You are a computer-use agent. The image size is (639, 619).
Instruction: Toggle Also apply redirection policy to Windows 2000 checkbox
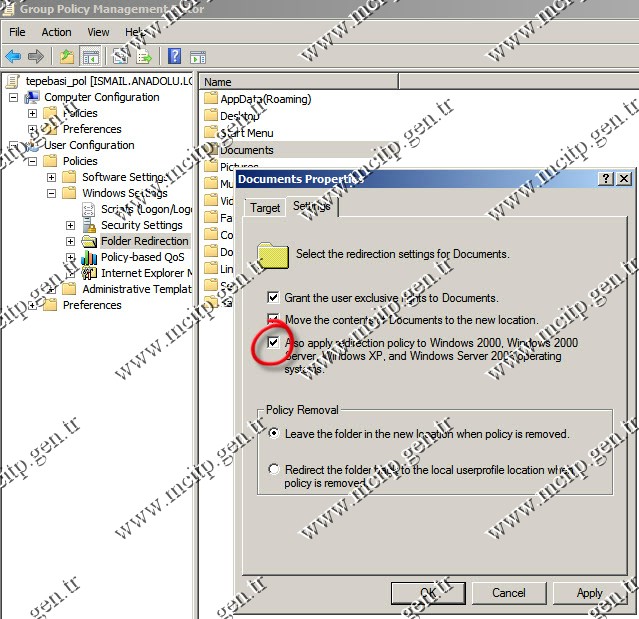coord(273,342)
